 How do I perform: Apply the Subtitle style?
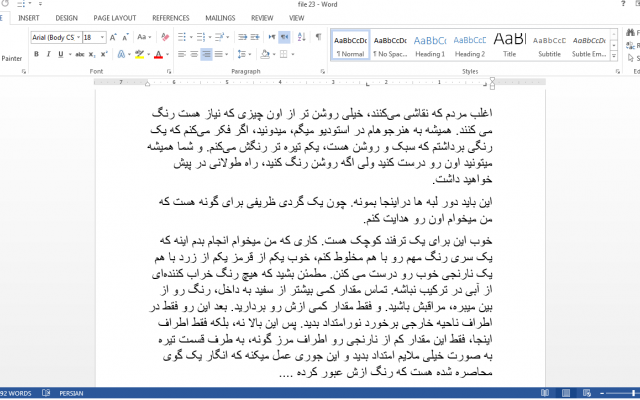549,45
